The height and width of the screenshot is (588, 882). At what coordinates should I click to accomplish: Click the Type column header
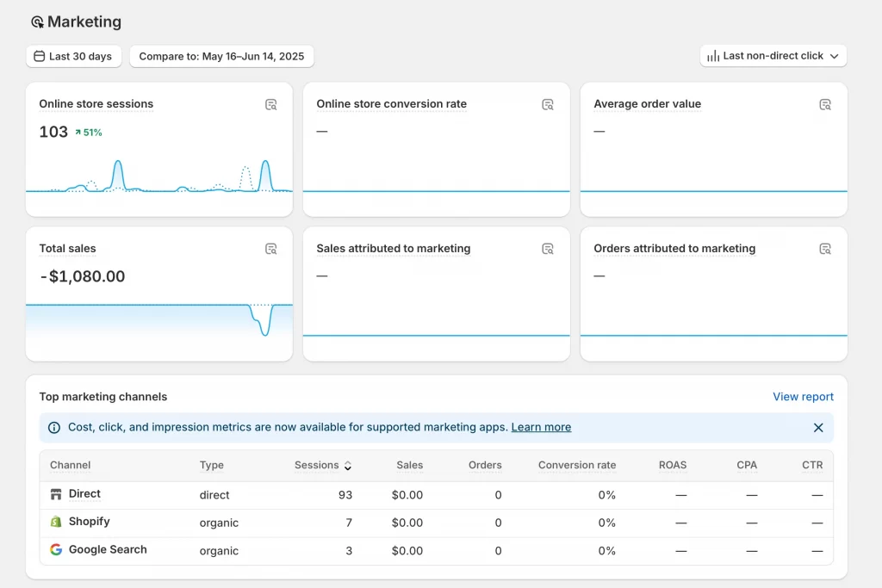[212, 466]
